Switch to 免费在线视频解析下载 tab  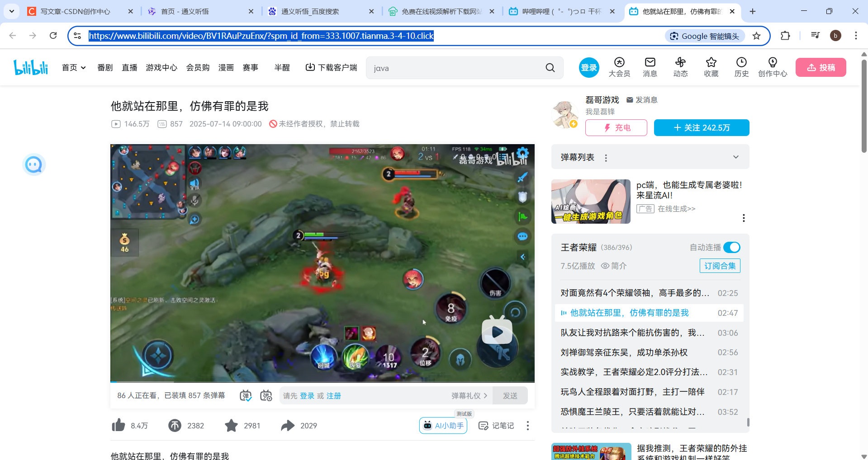(441, 11)
